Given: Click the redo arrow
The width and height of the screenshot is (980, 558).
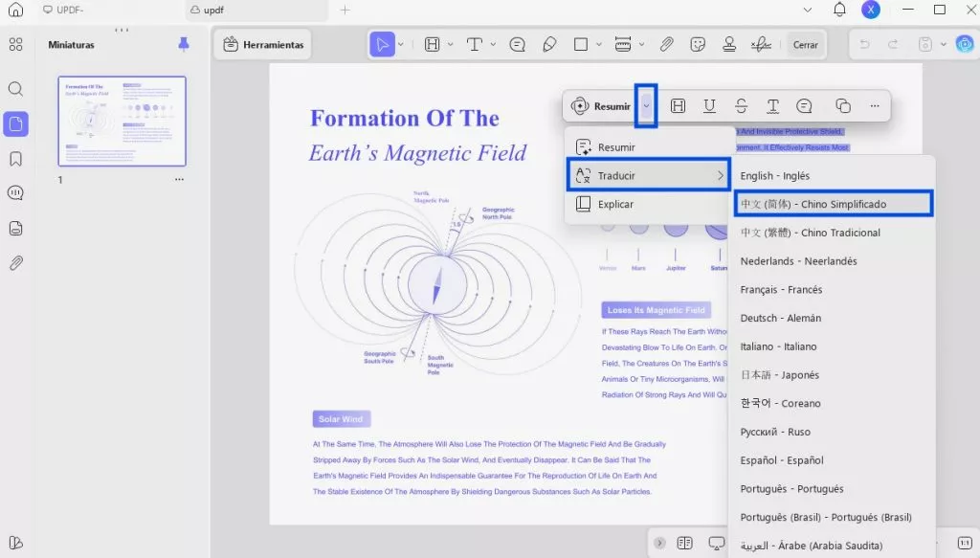Looking at the screenshot, I should click(x=893, y=44).
